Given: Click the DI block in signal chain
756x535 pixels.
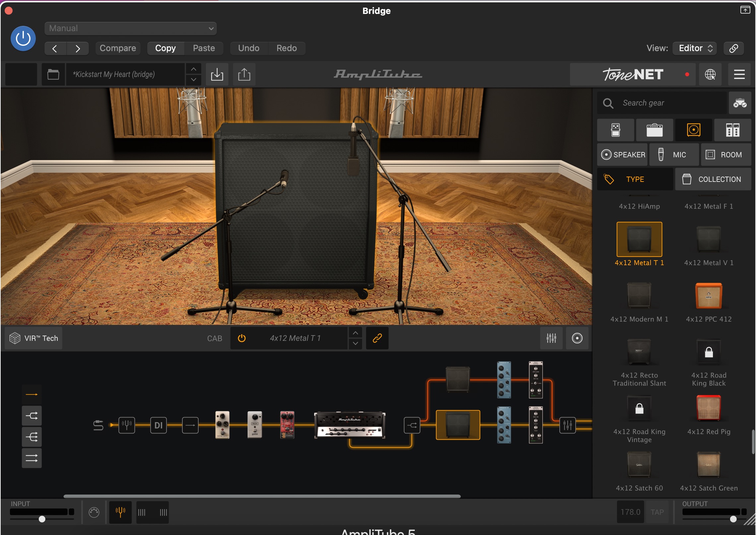Looking at the screenshot, I should point(158,425).
